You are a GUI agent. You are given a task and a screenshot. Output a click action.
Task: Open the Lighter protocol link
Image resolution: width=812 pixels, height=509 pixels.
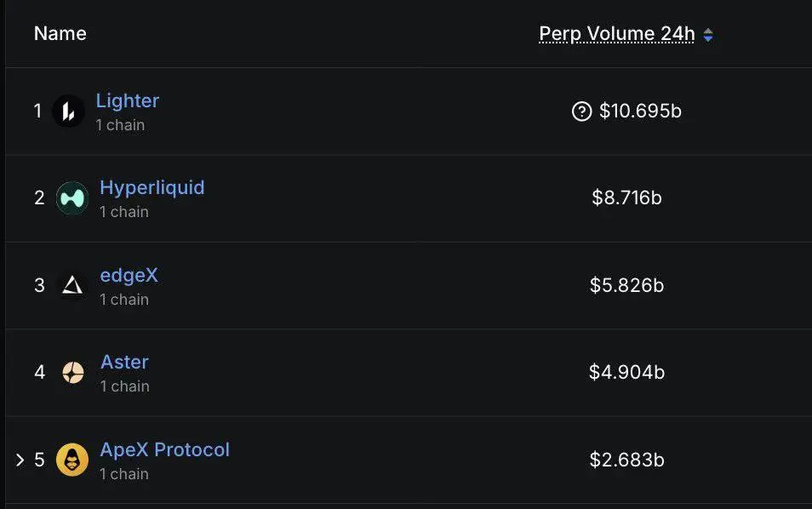point(128,100)
